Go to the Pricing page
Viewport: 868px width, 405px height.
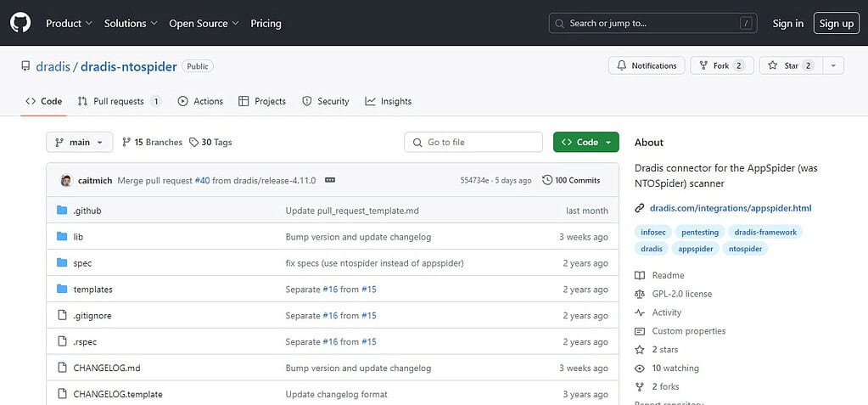(x=266, y=23)
